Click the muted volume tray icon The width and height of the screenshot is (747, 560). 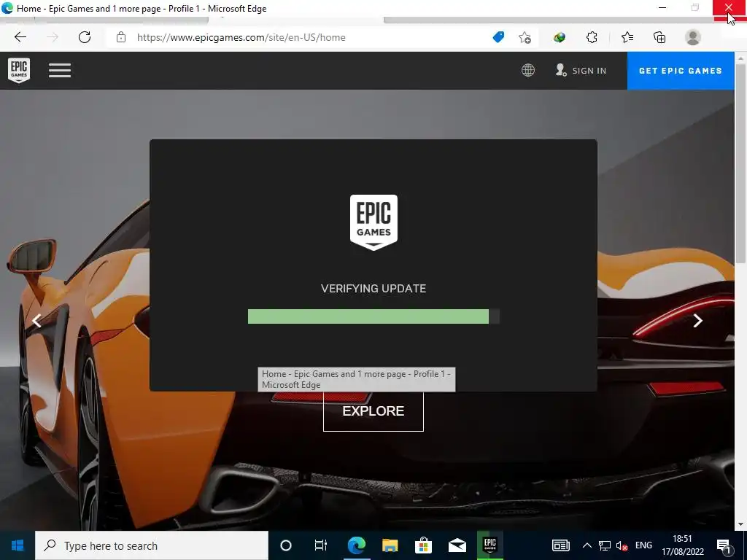click(622, 545)
